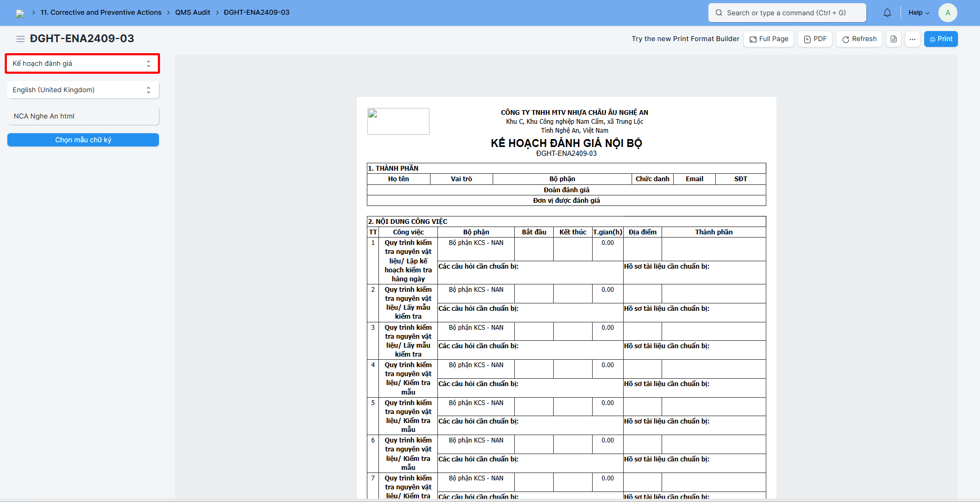
Task: Click the document icon button beside Refresh
Action: 893,39
